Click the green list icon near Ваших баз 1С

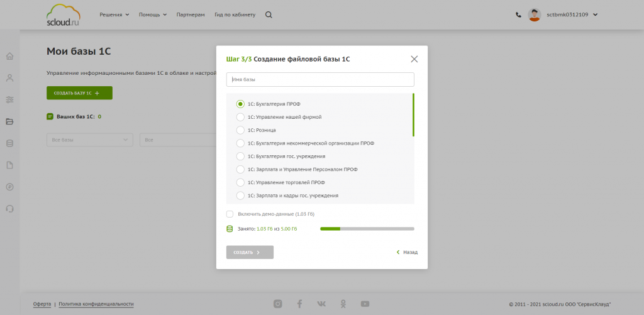coord(50,117)
